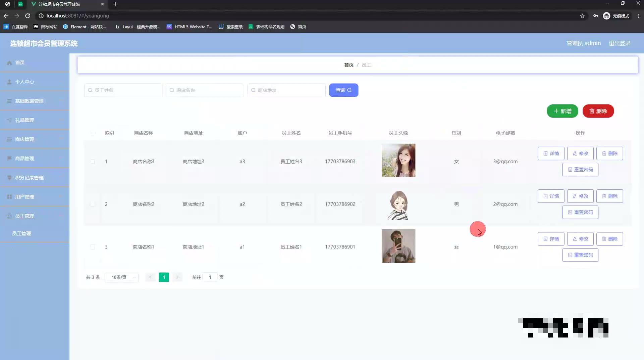Click the browser back arrow
The height and width of the screenshot is (360, 644).
click(x=6, y=16)
